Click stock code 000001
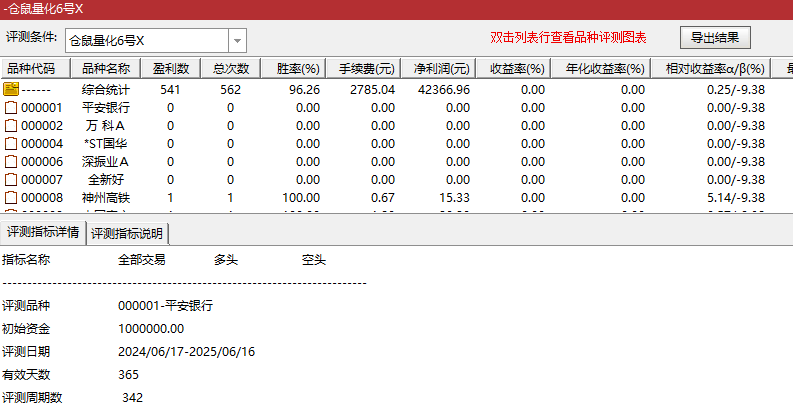Viewport: 793px width, 405px height. coord(42,108)
